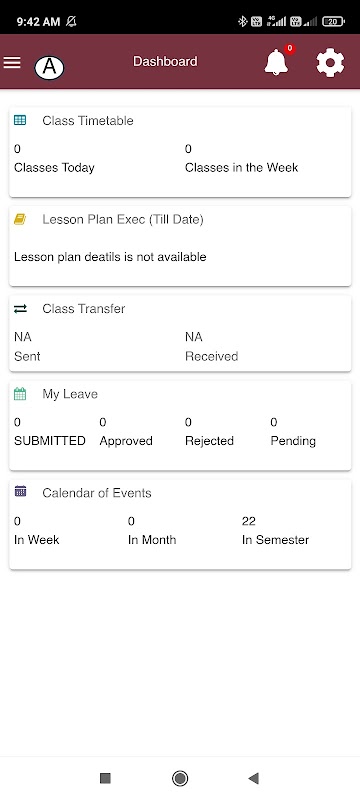This screenshot has width=360, height=800.
Task: Tap Android home circle button
Action: [x=179, y=778]
